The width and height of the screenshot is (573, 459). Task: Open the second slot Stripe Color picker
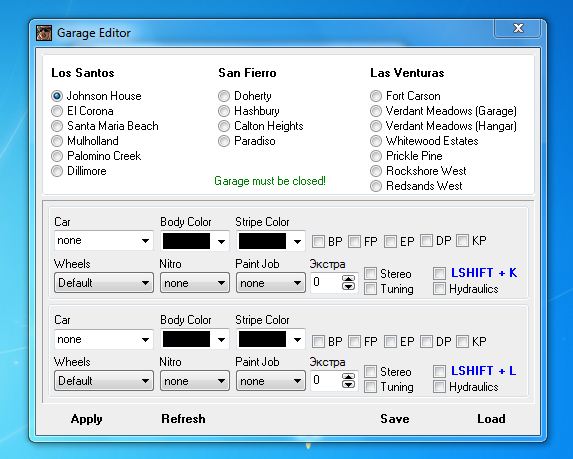click(270, 339)
